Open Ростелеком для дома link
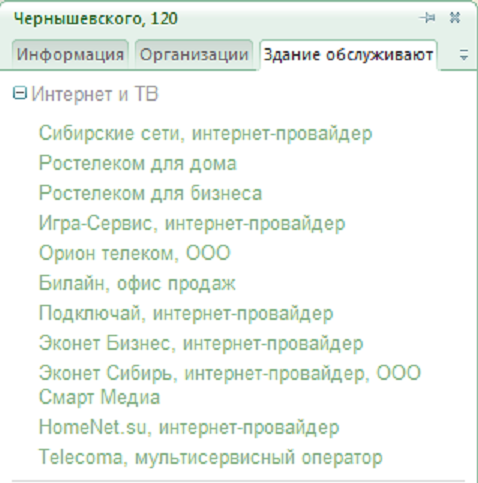The width and height of the screenshot is (478, 483). tap(138, 163)
